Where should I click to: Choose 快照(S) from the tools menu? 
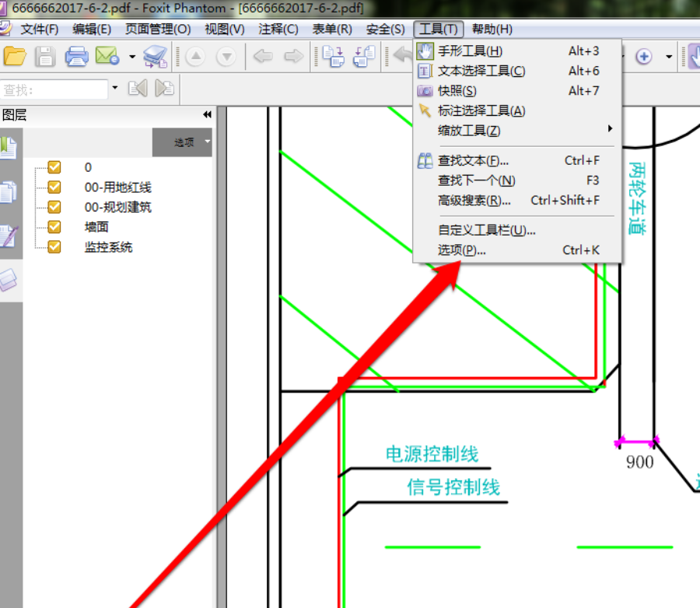[517, 91]
